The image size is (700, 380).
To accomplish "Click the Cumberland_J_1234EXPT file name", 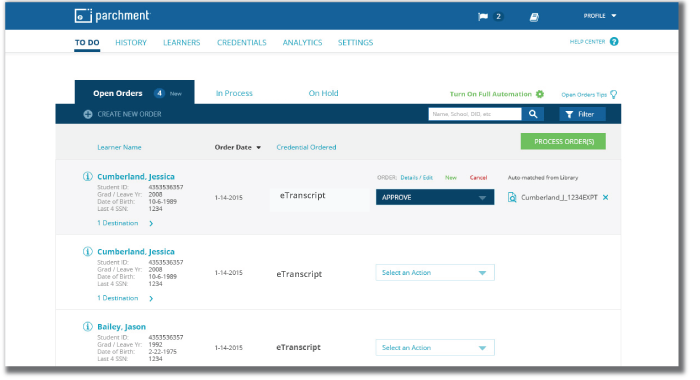I will (x=559, y=197).
